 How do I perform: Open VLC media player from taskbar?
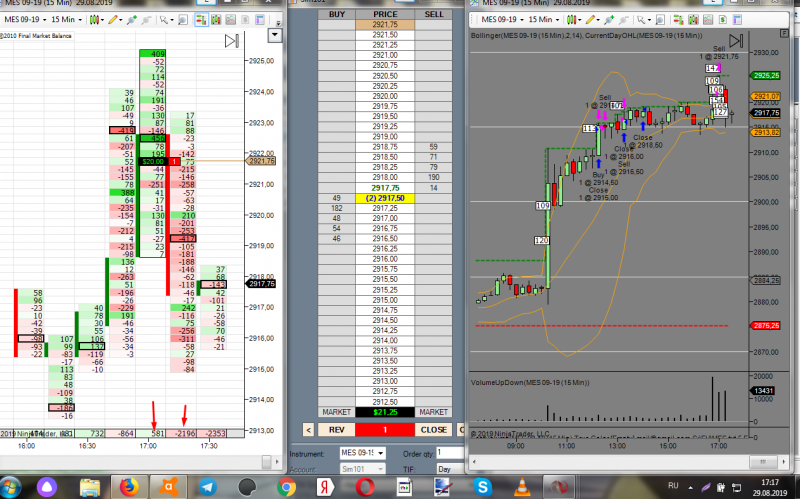(521, 487)
